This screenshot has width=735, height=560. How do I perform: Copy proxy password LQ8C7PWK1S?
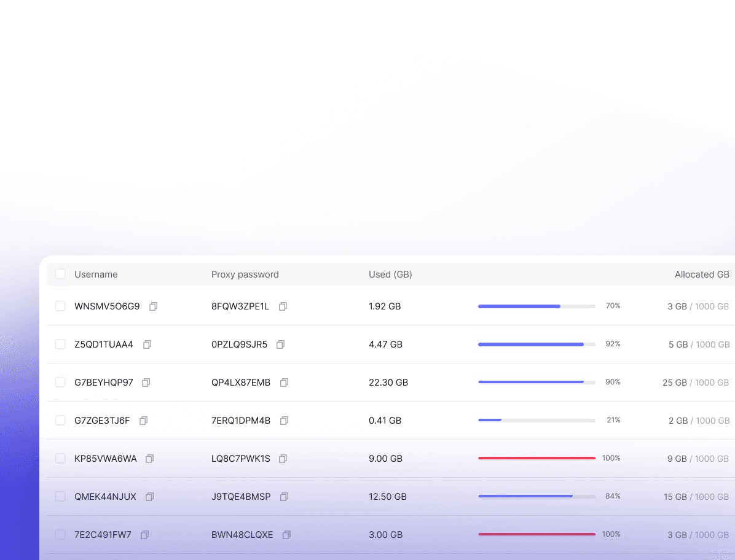[x=283, y=459]
